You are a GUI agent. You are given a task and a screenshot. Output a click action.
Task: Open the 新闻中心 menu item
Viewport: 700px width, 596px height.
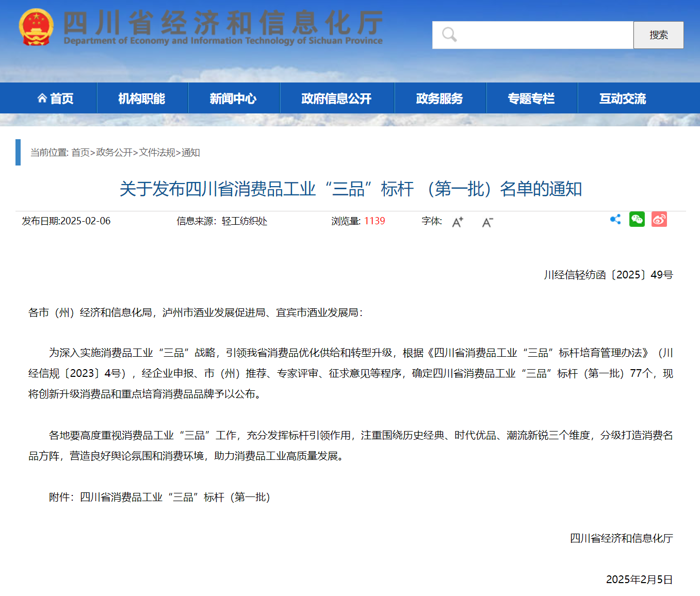(233, 98)
